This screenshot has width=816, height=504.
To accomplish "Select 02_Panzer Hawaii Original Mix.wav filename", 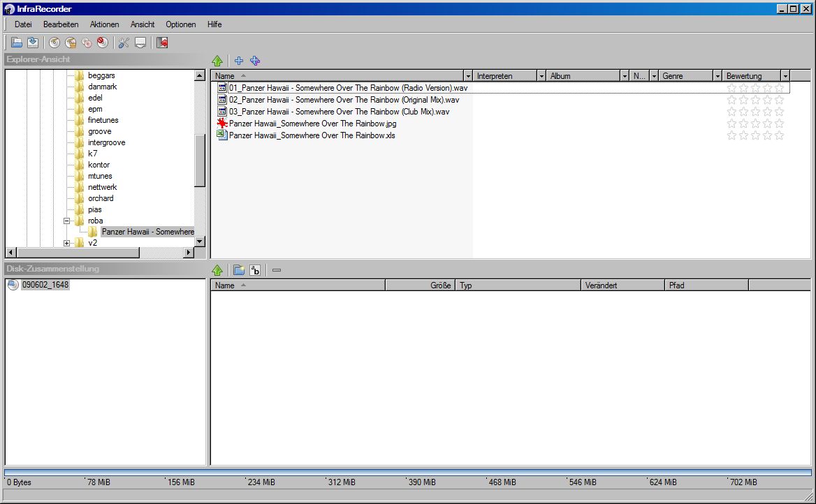I will (x=344, y=100).
